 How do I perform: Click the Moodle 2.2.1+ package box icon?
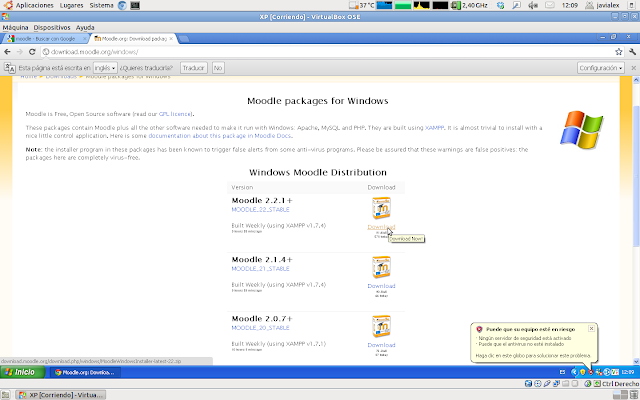(381, 208)
